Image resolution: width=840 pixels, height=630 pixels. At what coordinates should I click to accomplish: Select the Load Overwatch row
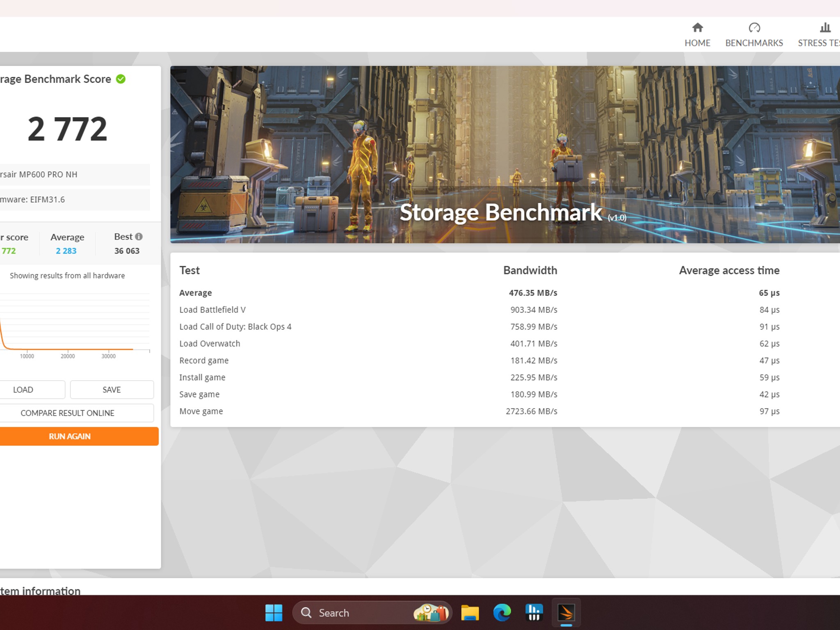click(479, 344)
